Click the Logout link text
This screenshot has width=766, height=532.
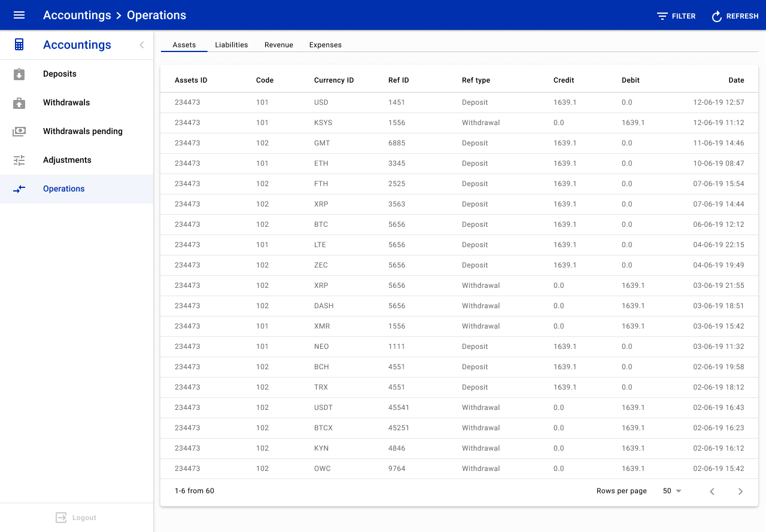84,518
